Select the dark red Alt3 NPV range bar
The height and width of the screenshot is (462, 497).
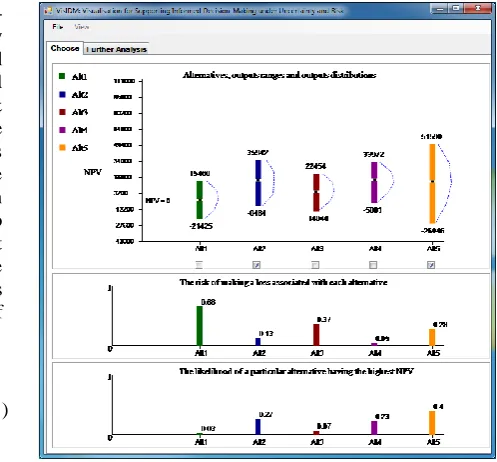coord(316,192)
